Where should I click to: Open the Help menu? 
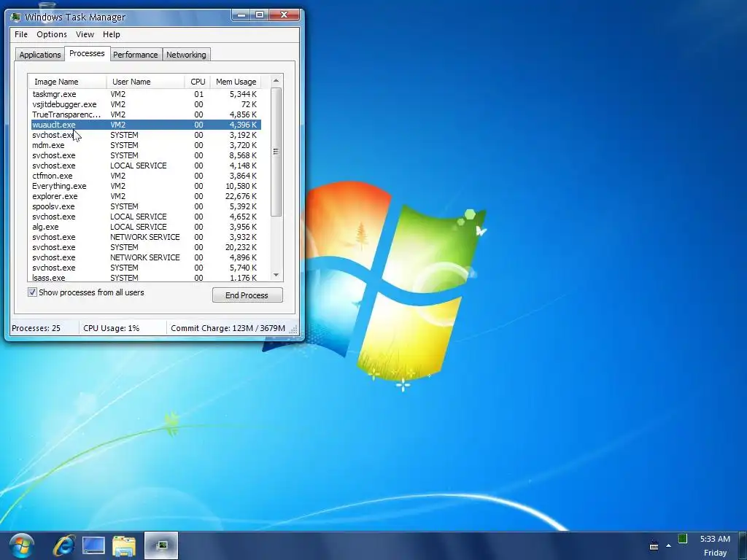[x=112, y=34]
